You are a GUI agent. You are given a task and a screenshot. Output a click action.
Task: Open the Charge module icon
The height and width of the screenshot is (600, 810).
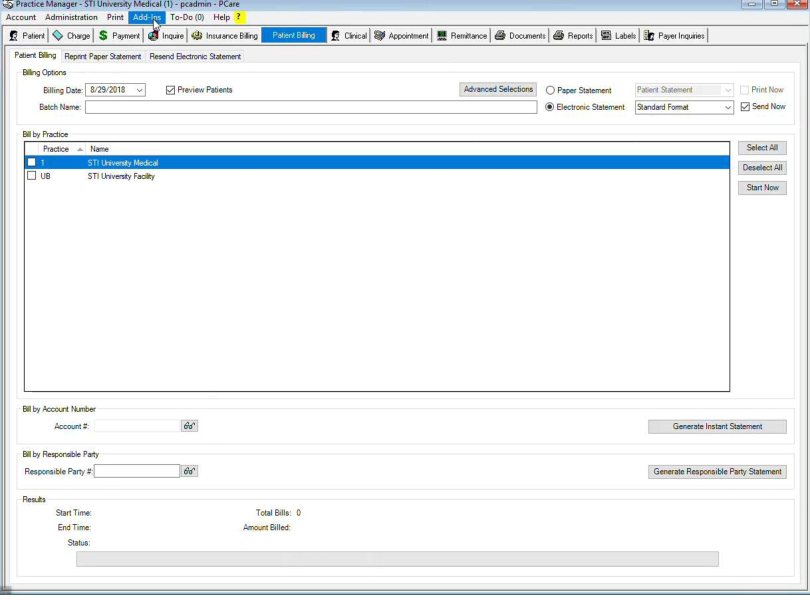coord(58,36)
